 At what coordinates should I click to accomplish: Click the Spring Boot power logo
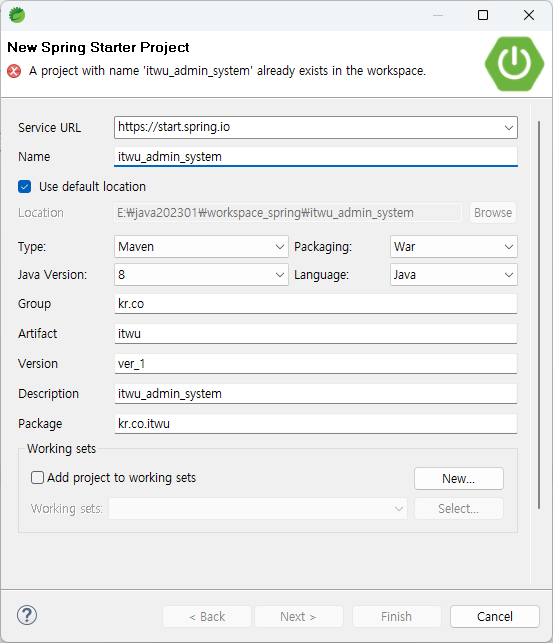(x=514, y=64)
